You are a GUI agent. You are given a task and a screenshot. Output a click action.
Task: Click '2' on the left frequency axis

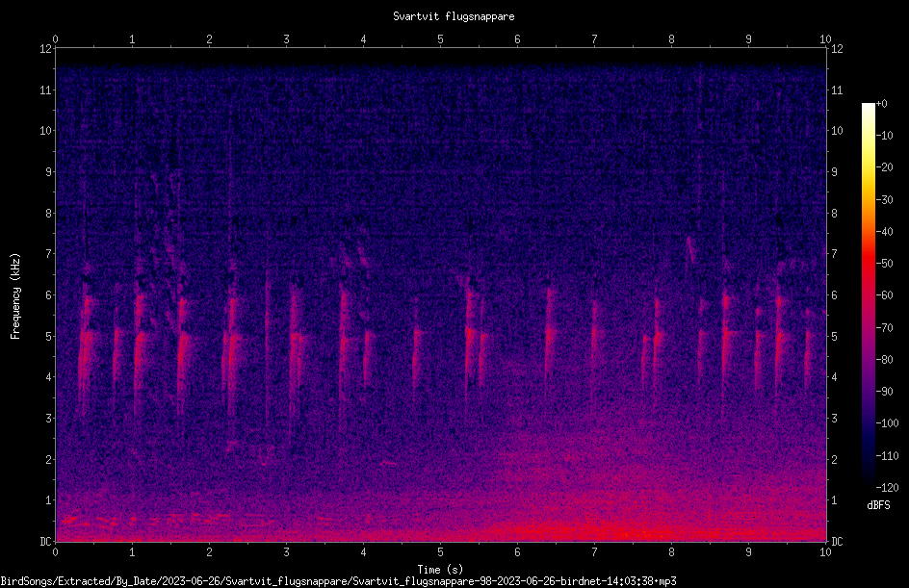[48, 459]
